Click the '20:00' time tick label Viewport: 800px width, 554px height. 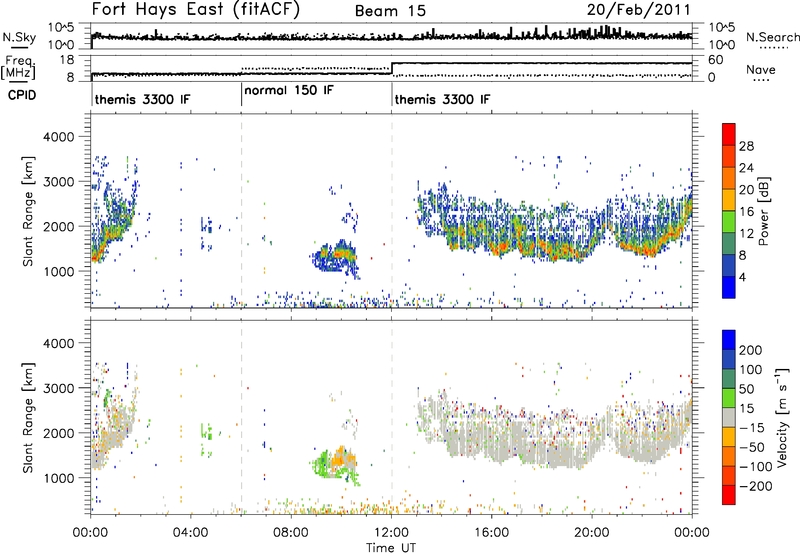point(591,533)
